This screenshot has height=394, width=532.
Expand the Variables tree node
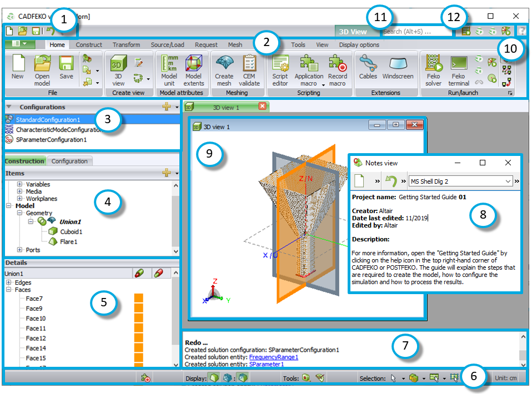(21, 184)
